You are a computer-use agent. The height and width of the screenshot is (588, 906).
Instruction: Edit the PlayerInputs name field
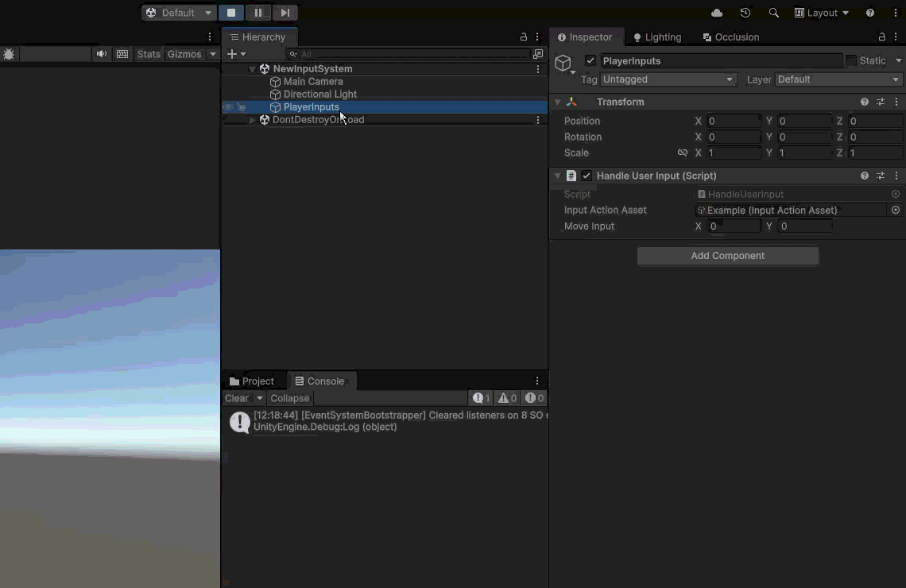coord(721,60)
